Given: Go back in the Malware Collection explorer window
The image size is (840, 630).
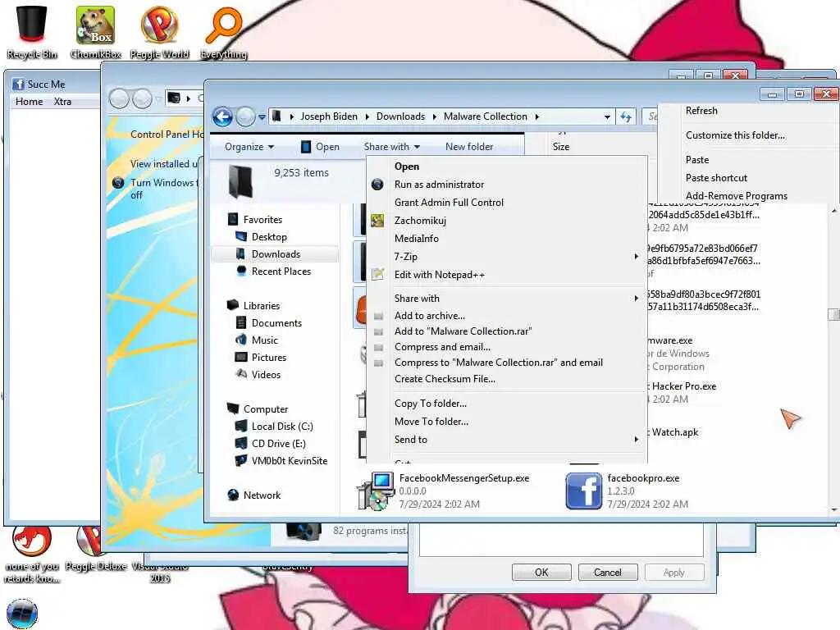Looking at the screenshot, I should (222, 116).
